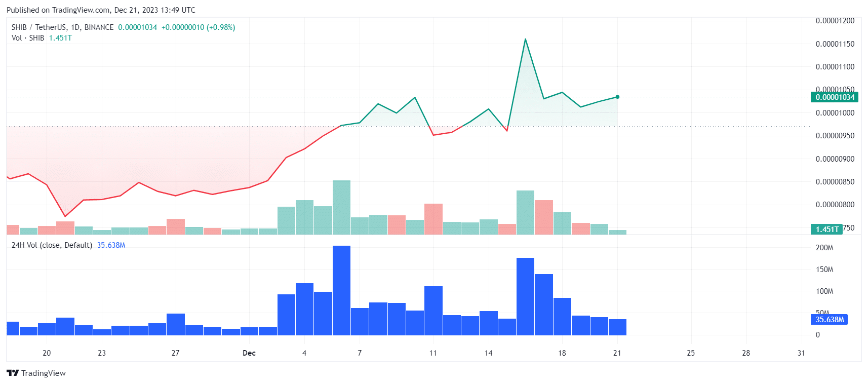
Task: Click the TradingView wordmark text
Action: 44,373
